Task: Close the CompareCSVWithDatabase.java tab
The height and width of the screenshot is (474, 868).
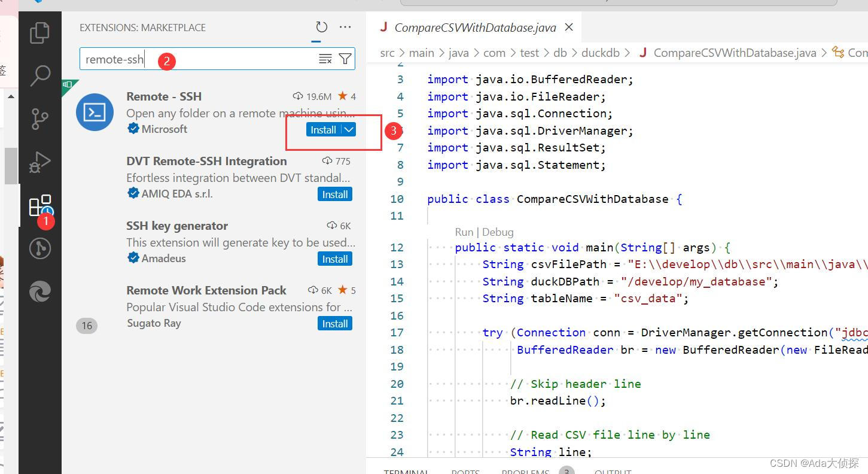Action: (x=569, y=27)
